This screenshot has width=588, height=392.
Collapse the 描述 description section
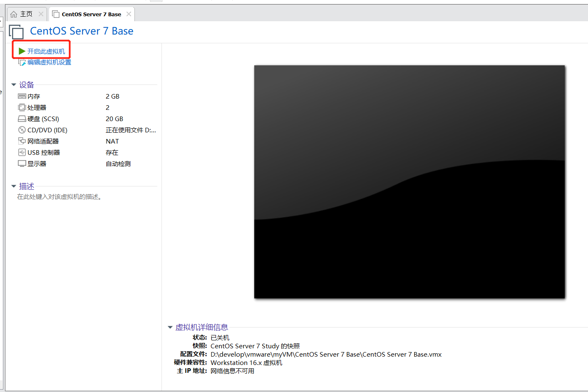point(14,186)
